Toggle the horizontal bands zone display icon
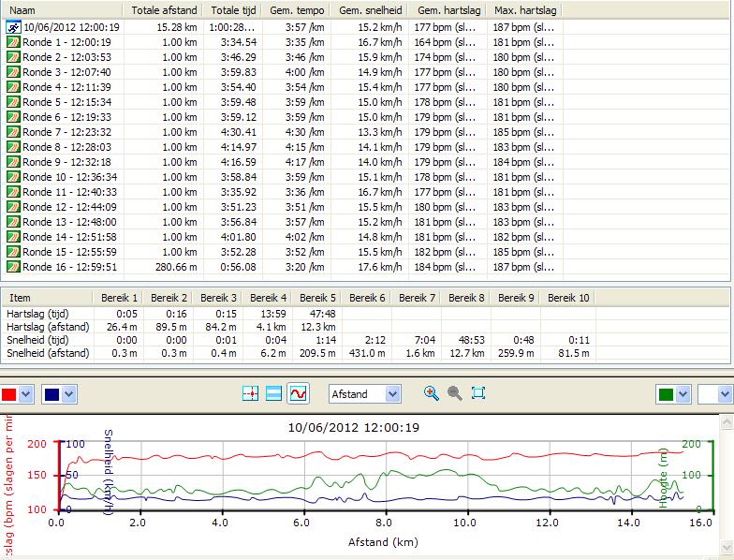This screenshot has height=560, width=734. 273,393
